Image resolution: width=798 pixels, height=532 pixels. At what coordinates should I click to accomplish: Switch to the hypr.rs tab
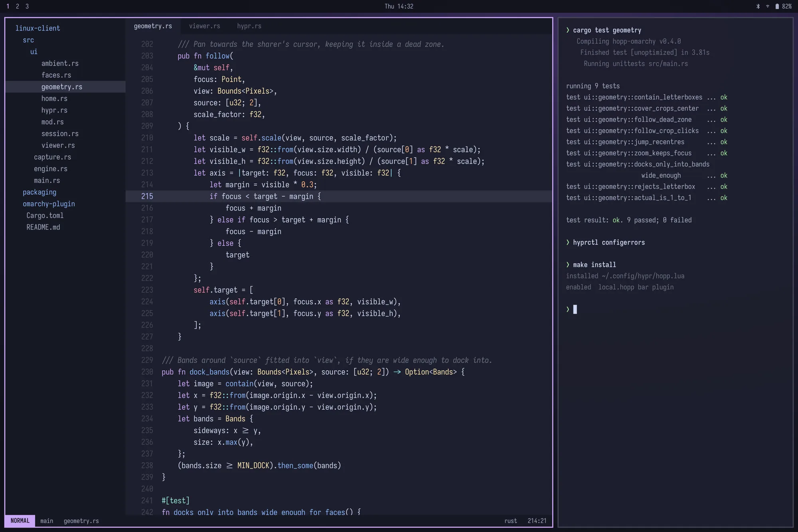point(249,26)
